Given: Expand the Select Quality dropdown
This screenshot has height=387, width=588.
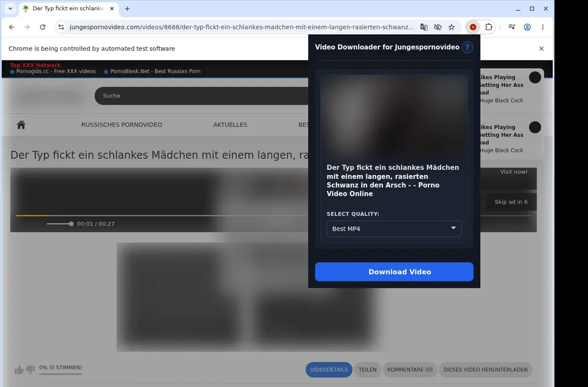Looking at the screenshot, I should pyautogui.click(x=394, y=229).
